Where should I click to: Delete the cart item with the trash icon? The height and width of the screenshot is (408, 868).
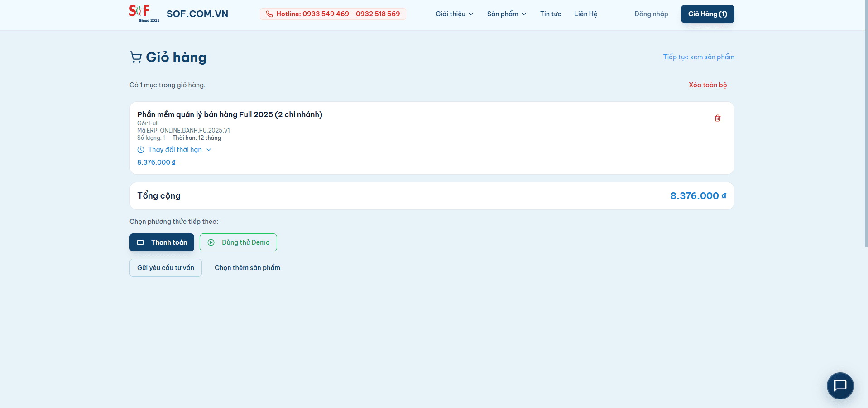717,118
